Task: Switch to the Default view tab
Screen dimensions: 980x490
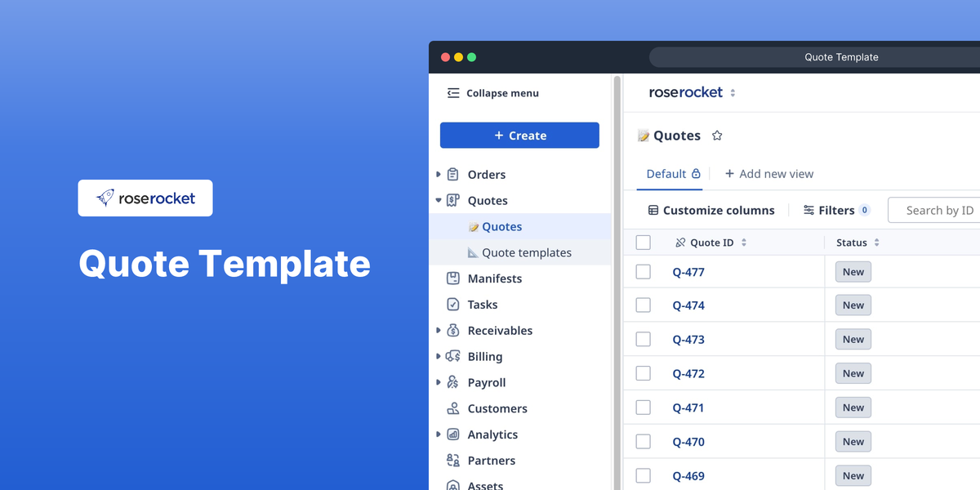Action: (x=666, y=174)
